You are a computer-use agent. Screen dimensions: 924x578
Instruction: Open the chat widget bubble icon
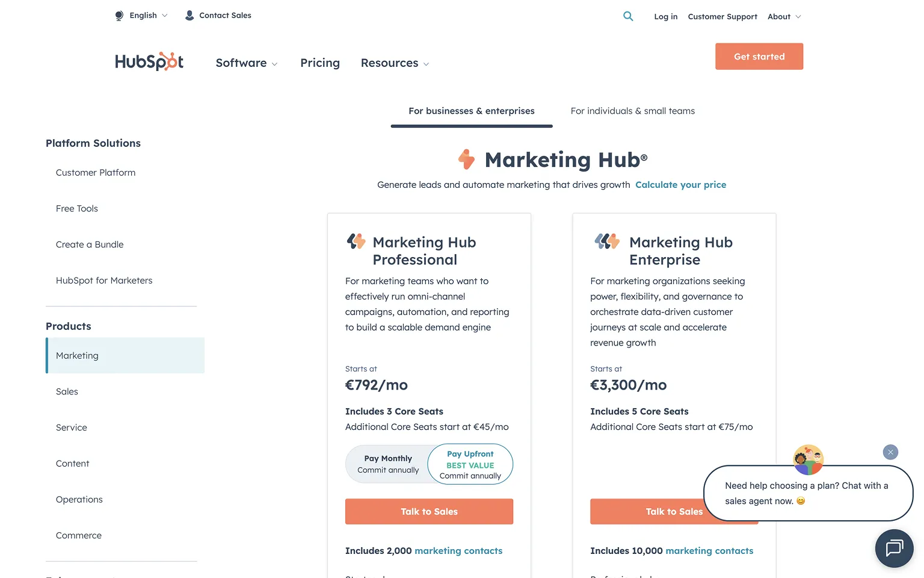[x=894, y=548]
